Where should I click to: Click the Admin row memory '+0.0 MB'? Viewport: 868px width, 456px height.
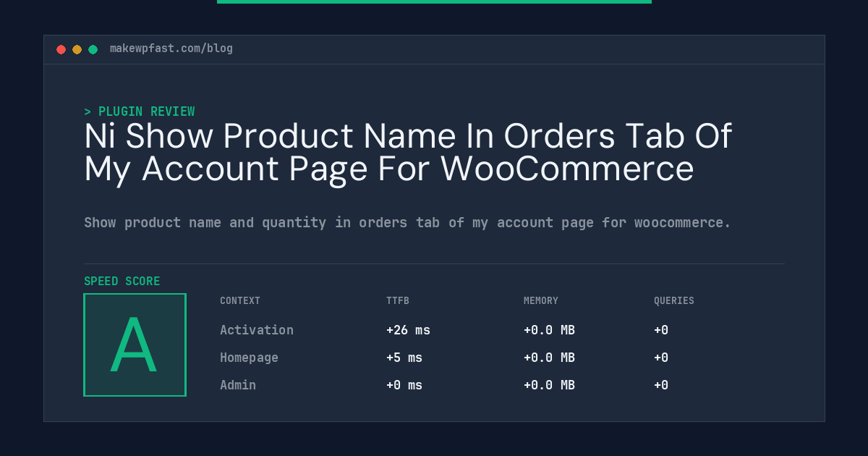click(549, 385)
